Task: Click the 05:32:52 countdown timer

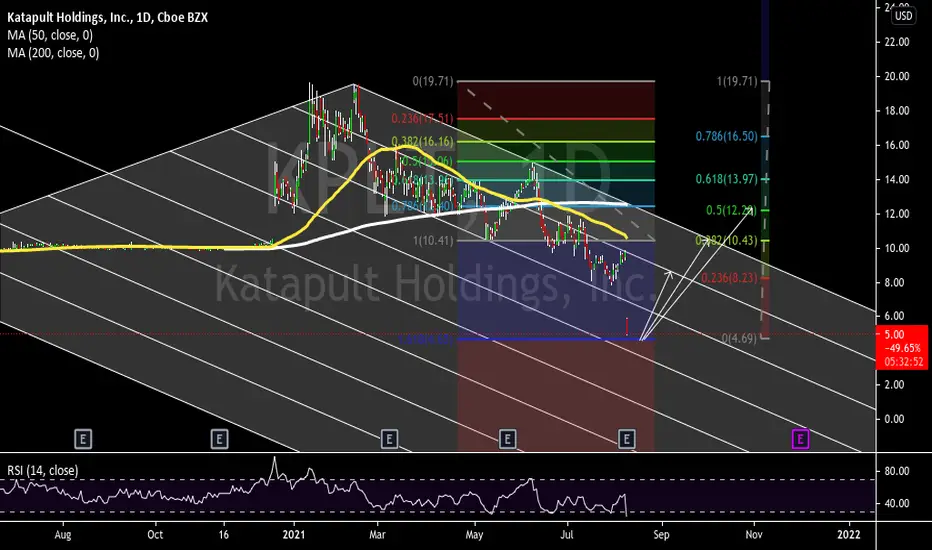Action: click(902, 362)
